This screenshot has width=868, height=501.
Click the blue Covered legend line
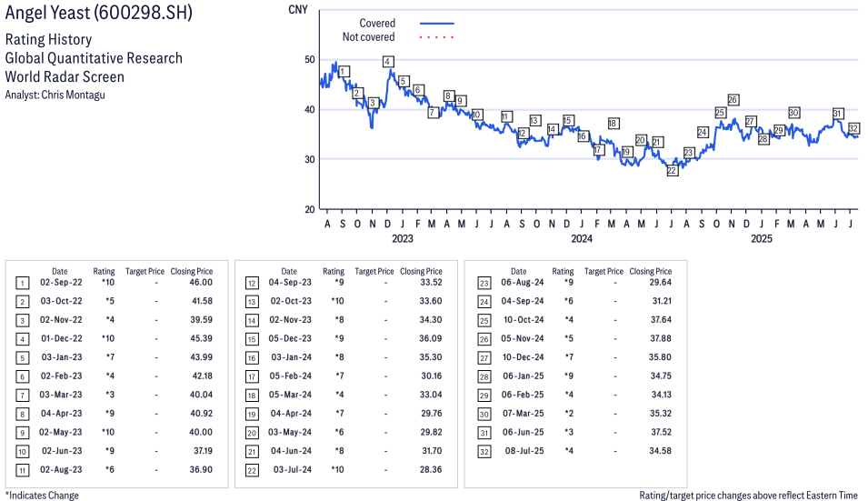(437, 24)
